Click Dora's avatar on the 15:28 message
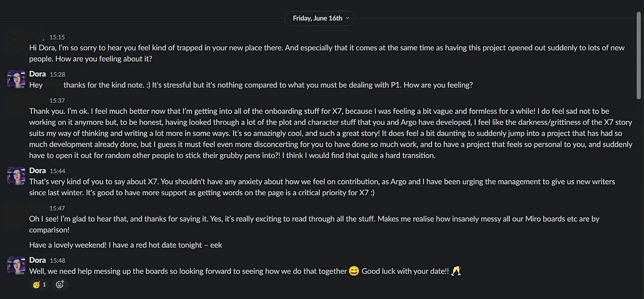 point(16,79)
